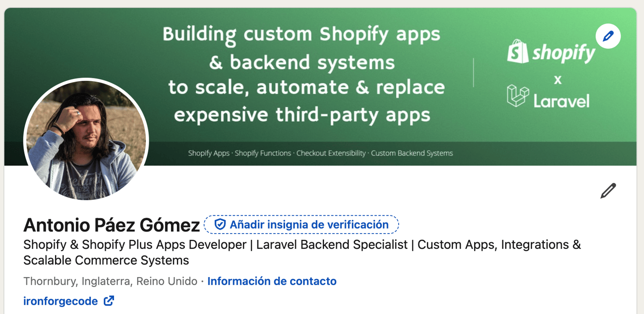Click the location text Thornbury, Inglaterra, Reino Unido

(110, 281)
